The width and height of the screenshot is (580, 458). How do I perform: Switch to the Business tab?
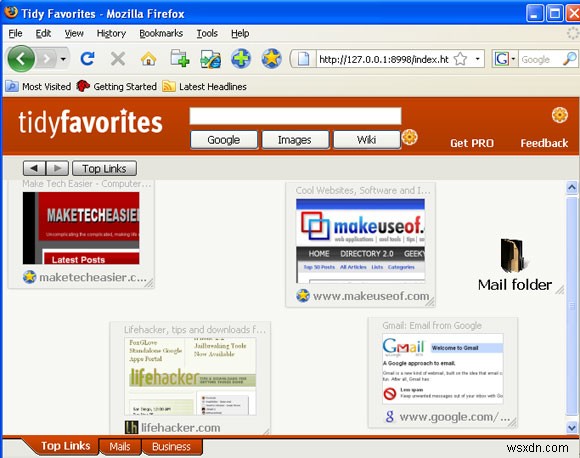(171, 447)
